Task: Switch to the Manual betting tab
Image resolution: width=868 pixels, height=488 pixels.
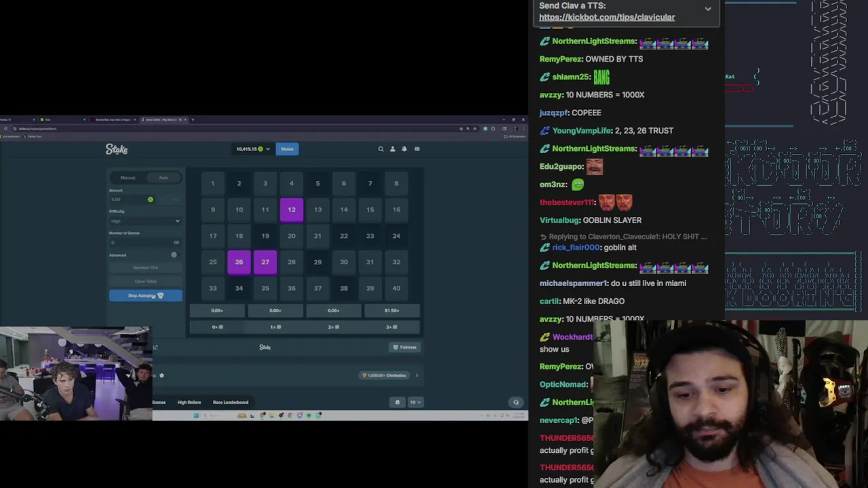Action: point(127,178)
